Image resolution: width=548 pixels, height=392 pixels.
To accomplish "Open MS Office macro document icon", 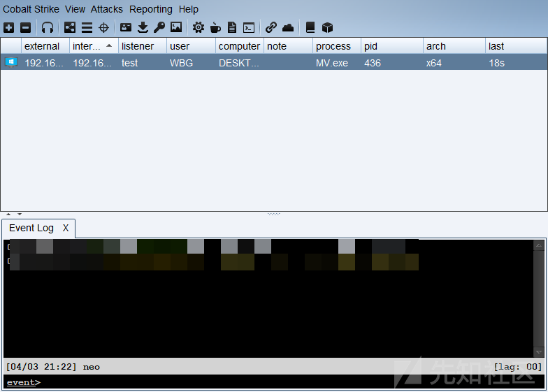I will 232,27.
